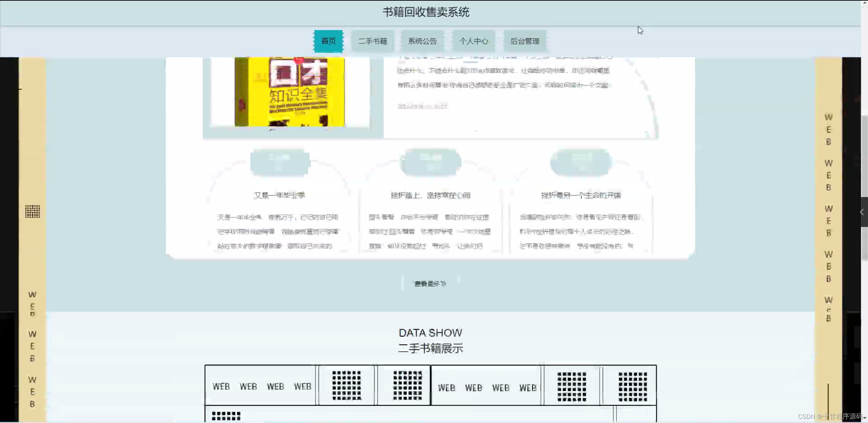Viewport: 868px width, 423px height.
Task: Open article 挫折路上，坚持常在心间
Action: point(430,195)
